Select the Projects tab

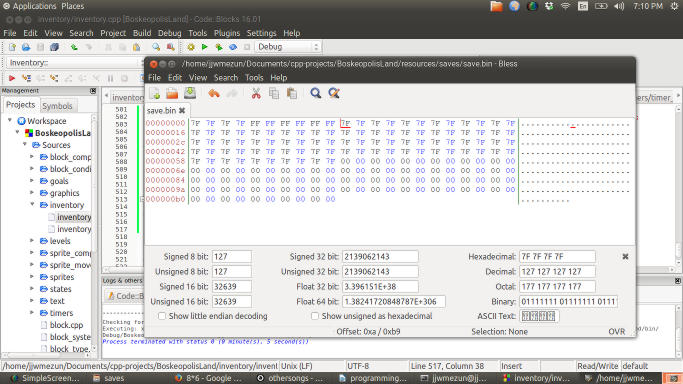point(20,105)
